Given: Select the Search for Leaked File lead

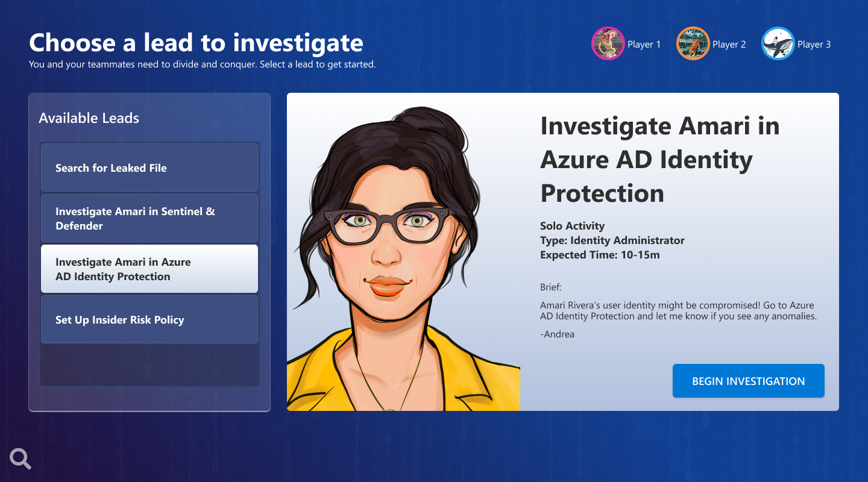Looking at the screenshot, I should pos(149,167).
